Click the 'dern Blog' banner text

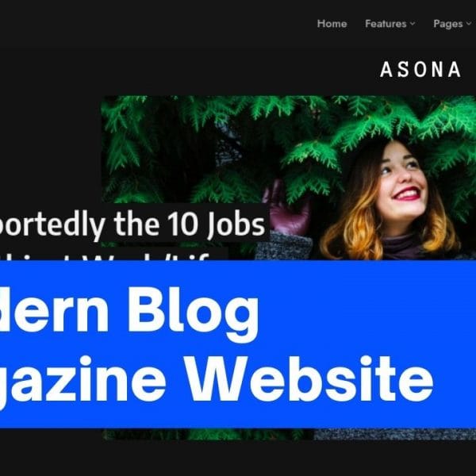pos(129,313)
